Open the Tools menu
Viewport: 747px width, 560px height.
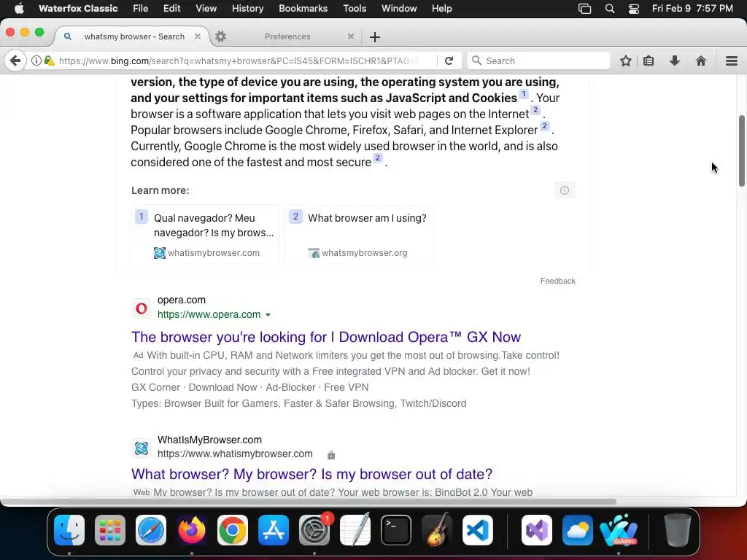(x=355, y=9)
